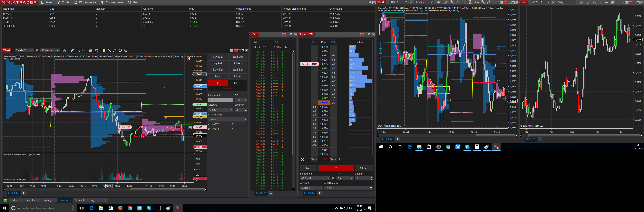
Task: Open the New menu
Action: click(x=47, y=2)
